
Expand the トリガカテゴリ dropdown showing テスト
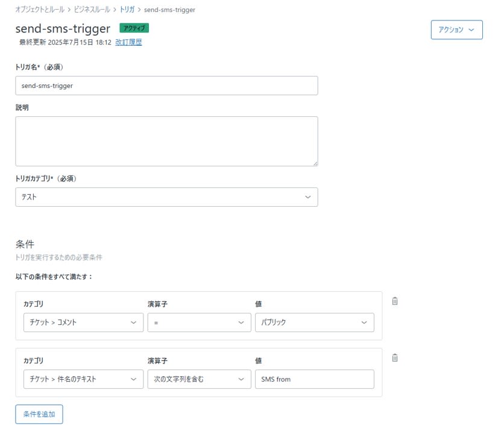166,197
